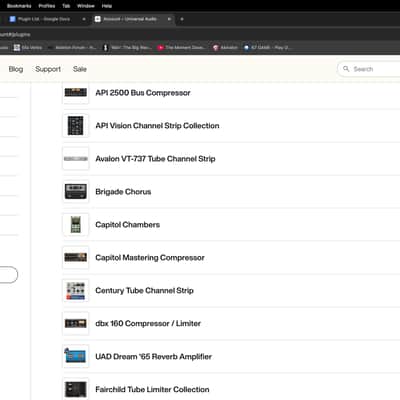
Task: Click the Avalon VT-737 Tube Channel Strip icon
Action: pos(76,159)
